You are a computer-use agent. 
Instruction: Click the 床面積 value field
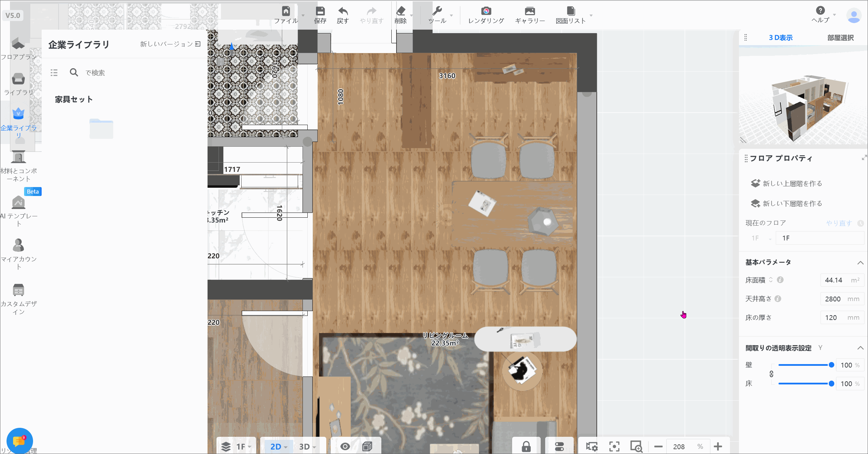coord(842,280)
